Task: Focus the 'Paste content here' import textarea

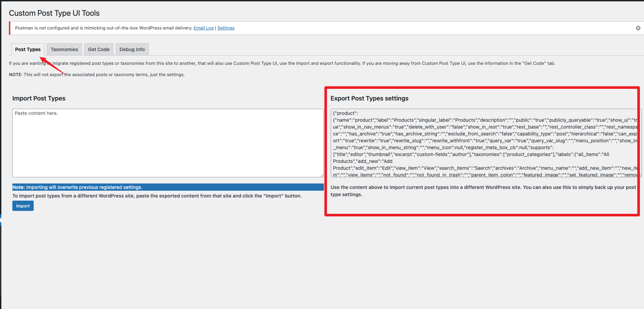Action: click(x=168, y=143)
